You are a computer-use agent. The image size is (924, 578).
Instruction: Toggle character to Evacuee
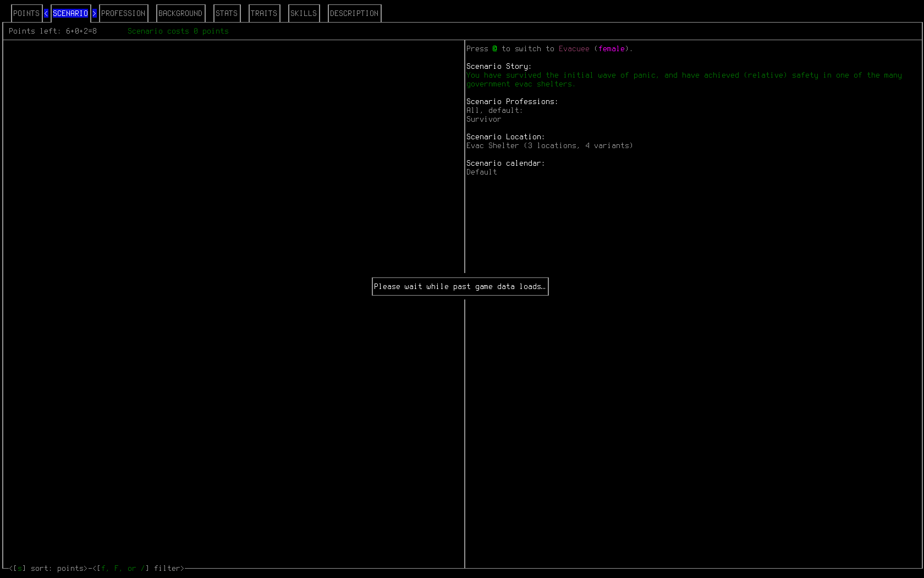[574, 48]
